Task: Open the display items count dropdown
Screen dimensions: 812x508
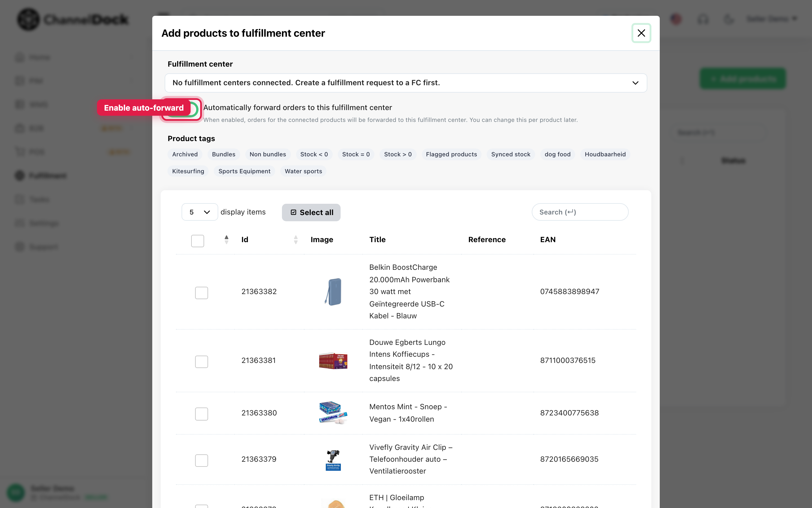Action: [200, 212]
